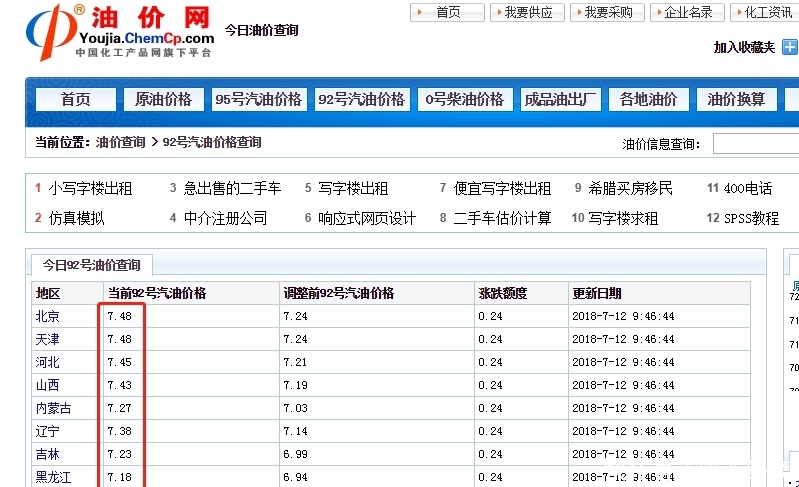Image resolution: width=799 pixels, height=487 pixels.
Task: Click 辽宁 current price 7.38
Action: tap(120, 431)
